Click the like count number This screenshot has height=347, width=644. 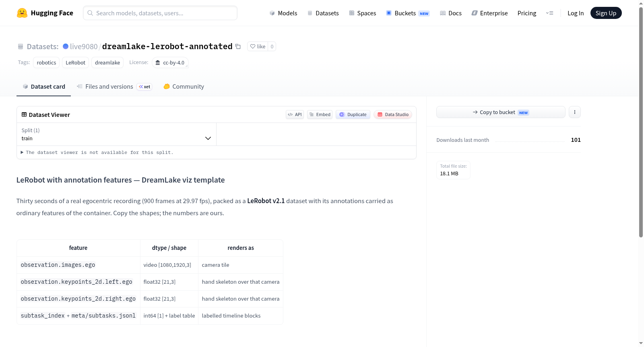[x=272, y=46]
